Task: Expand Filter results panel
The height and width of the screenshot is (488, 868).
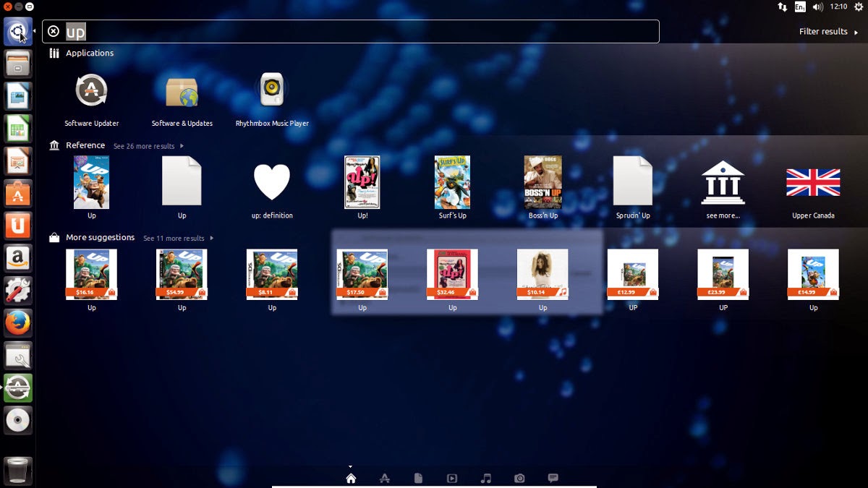Action: tap(827, 31)
